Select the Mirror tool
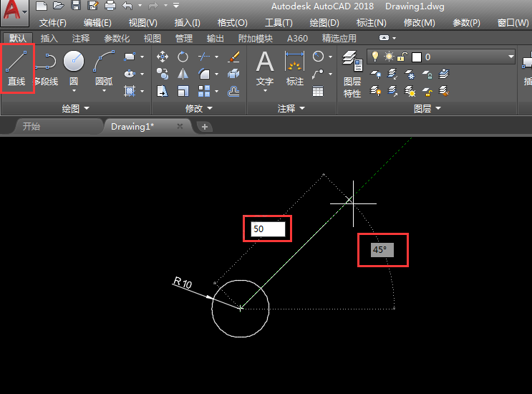532x394 pixels. point(183,74)
